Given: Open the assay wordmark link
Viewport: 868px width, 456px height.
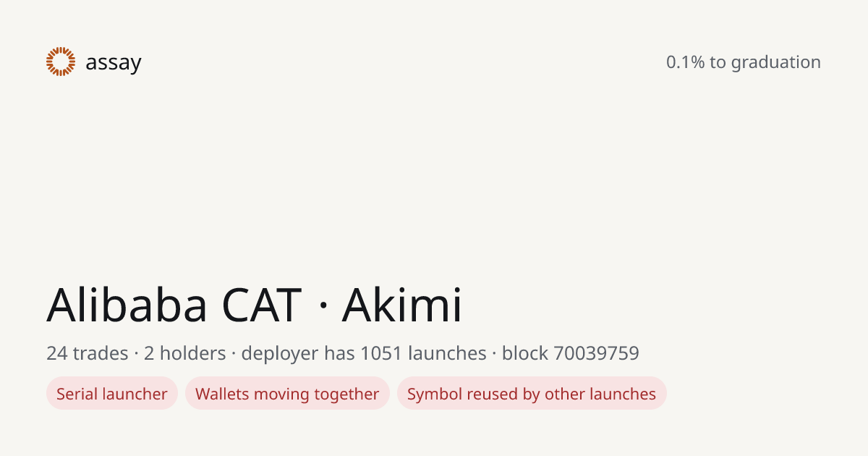Looking at the screenshot, I should (113, 63).
